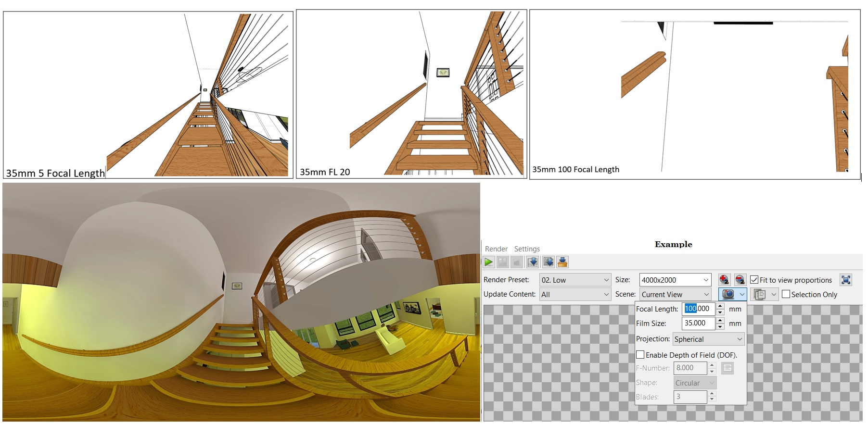868x424 pixels.
Task: Click the disabled F-Number list icon
Action: pyautogui.click(x=728, y=368)
